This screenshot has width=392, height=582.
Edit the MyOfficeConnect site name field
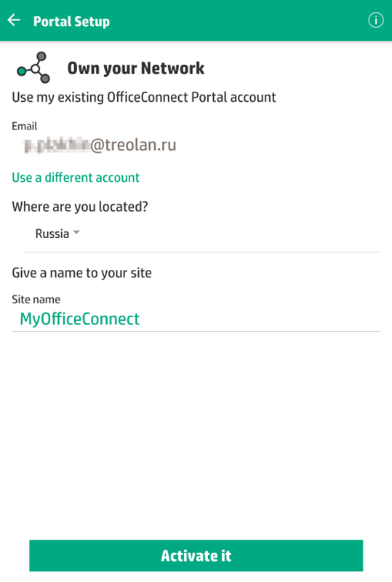(196, 319)
